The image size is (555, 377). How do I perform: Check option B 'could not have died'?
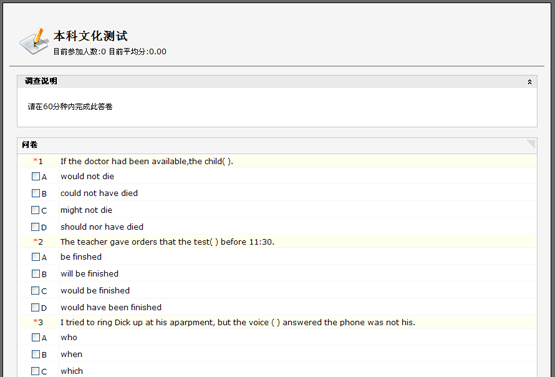tap(36, 193)
